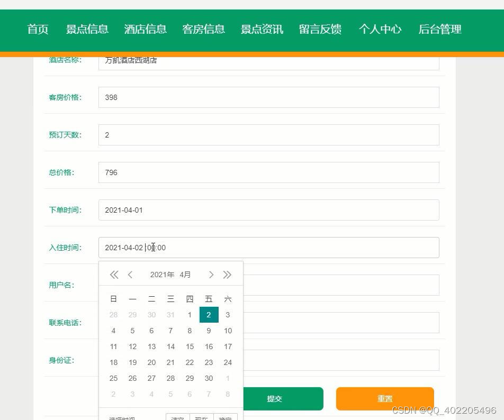This screenshot has width=504, height=420.
Task: Visit 个人中心 personal center
Action: (380, 30)
